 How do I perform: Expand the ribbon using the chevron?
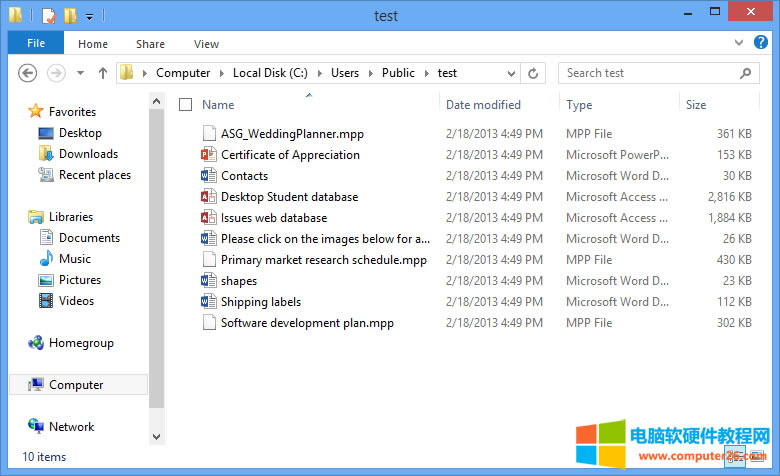[739, 43]
